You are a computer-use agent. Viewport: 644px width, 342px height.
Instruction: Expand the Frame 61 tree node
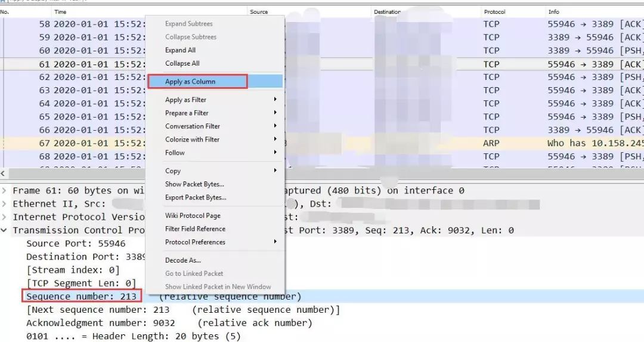(4, 190)
